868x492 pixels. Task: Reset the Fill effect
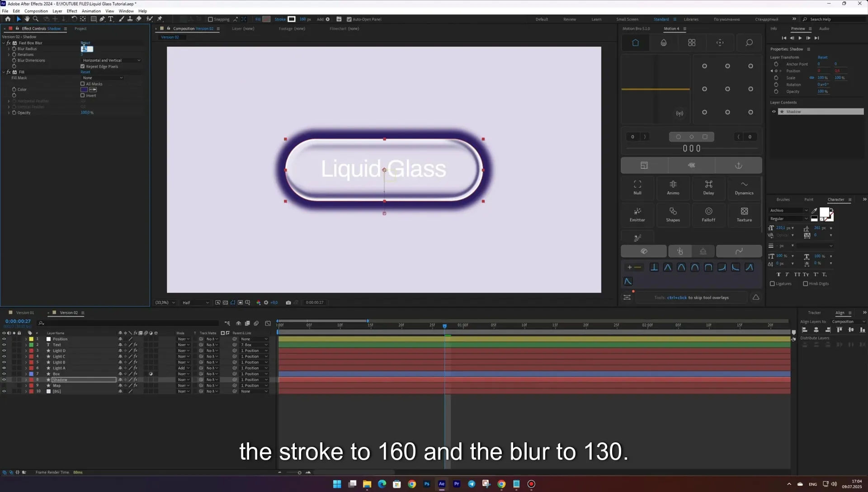pos(85,72)
